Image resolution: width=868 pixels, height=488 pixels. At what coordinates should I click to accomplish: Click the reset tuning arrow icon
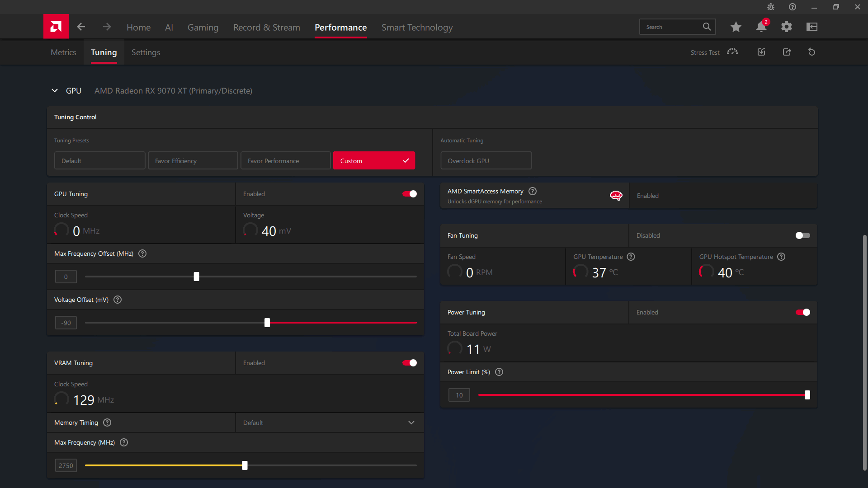click(811, 52)
